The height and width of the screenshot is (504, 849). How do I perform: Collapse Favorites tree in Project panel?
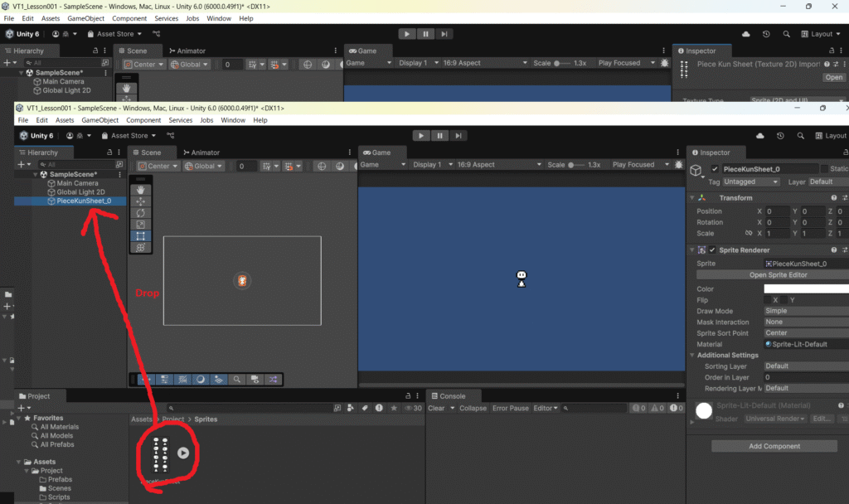click(19, 418)
